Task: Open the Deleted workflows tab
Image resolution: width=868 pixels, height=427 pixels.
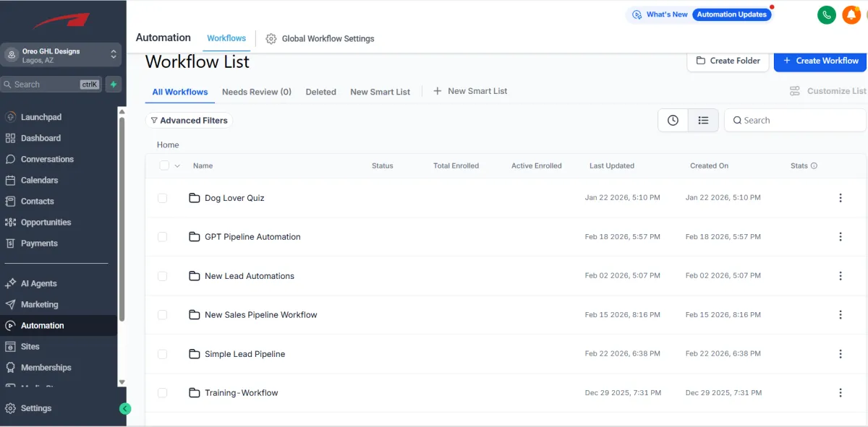Action: [320, 92]
